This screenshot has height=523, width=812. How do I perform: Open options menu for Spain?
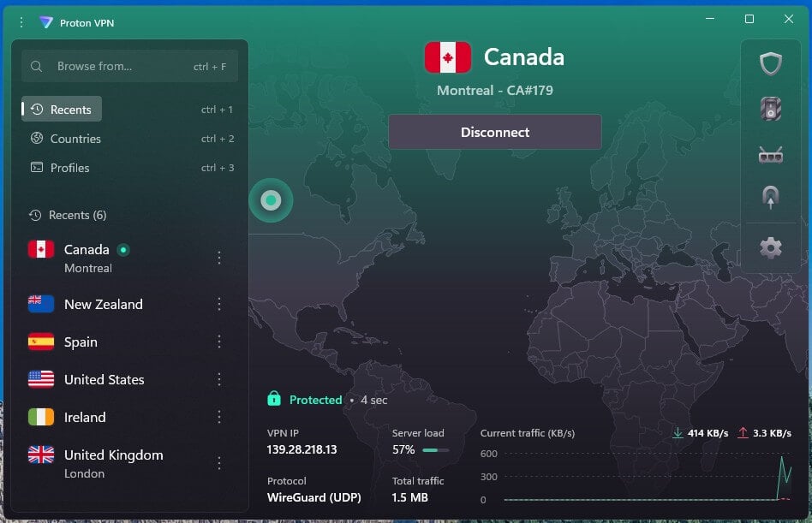click(219, 342)
